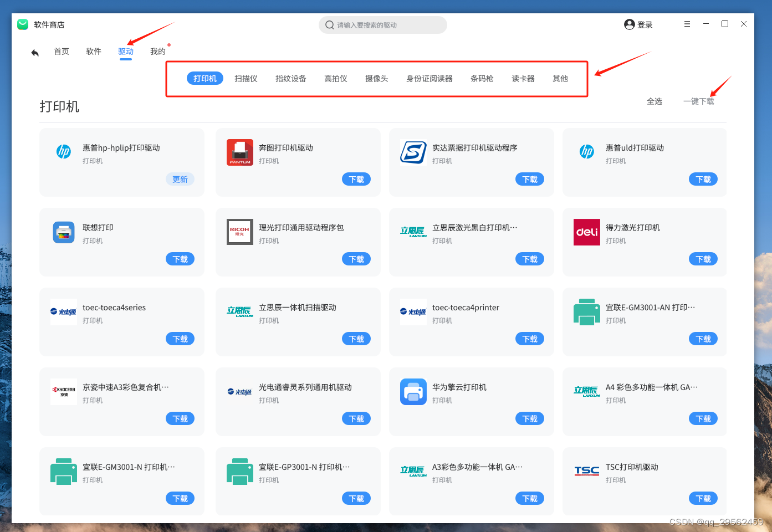The height and width of the screenshot is (532, 772).
Task: Select the 指纹设备 category
Action: (x=291, y=79)
